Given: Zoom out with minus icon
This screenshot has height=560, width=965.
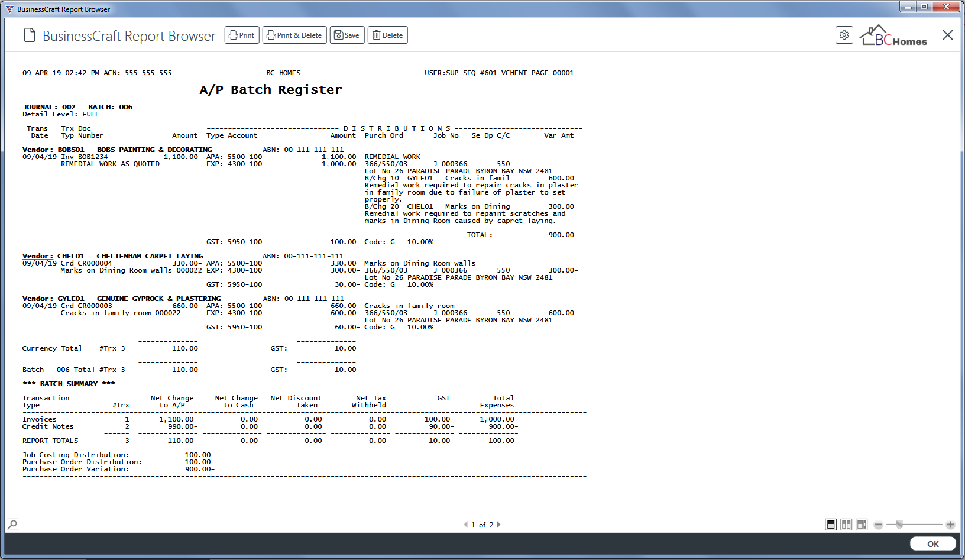Looking at the screenshot, I should [879, 525].
